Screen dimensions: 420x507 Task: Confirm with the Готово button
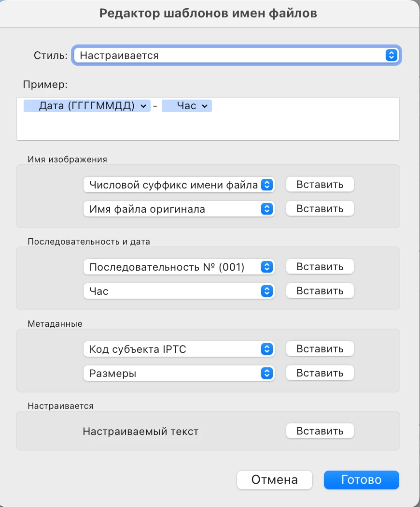pyautogui.click(x=362, y=479)
